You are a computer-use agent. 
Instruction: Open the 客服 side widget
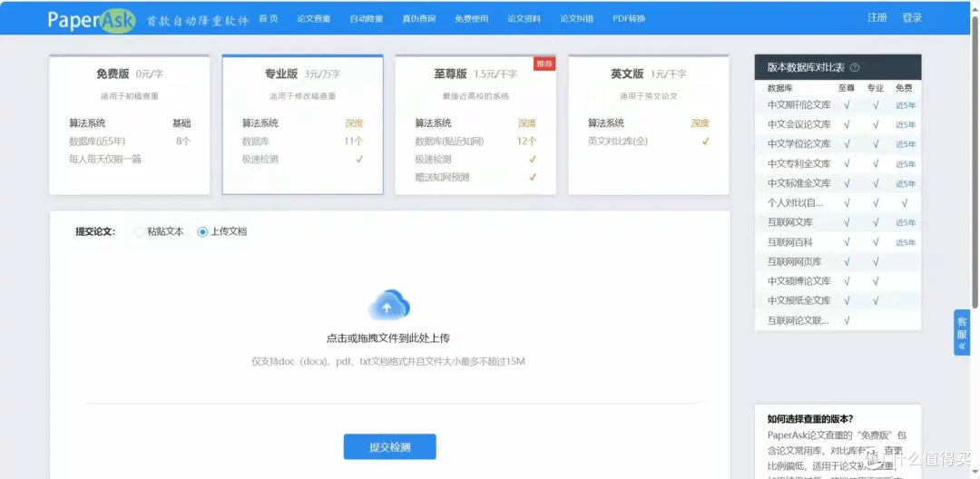[962, 333]
